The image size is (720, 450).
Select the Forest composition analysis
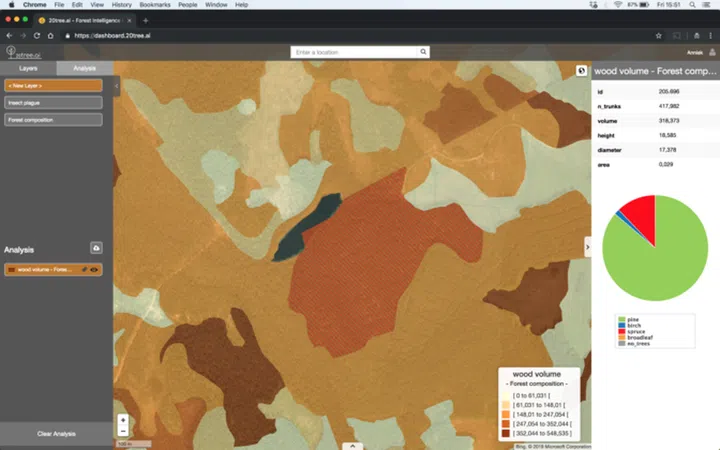(52, 120)
